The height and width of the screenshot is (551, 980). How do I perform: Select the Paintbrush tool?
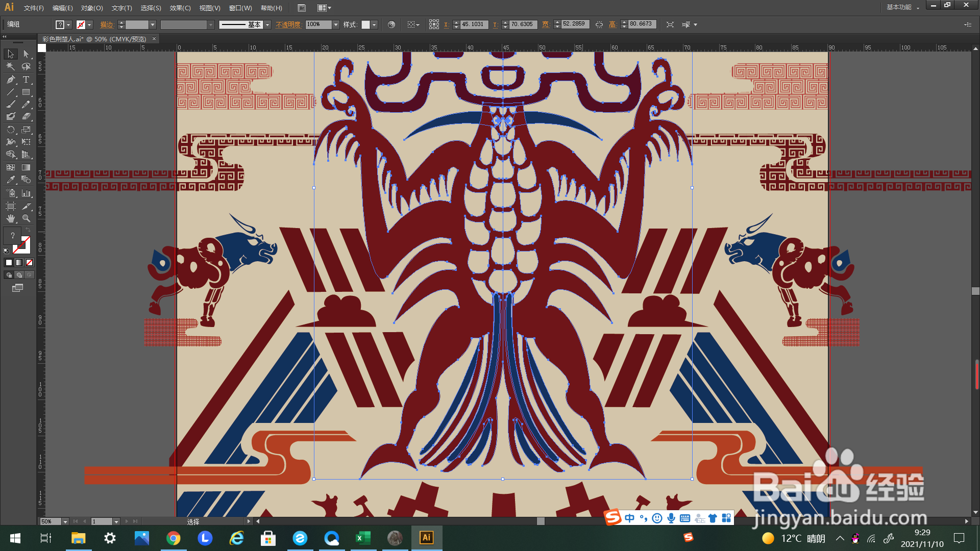[11, 104]
